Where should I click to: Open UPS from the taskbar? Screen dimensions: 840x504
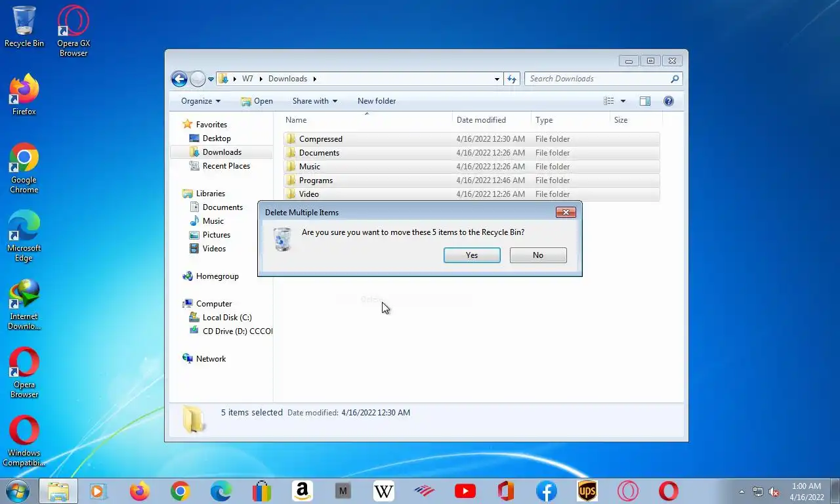[587, 491]
